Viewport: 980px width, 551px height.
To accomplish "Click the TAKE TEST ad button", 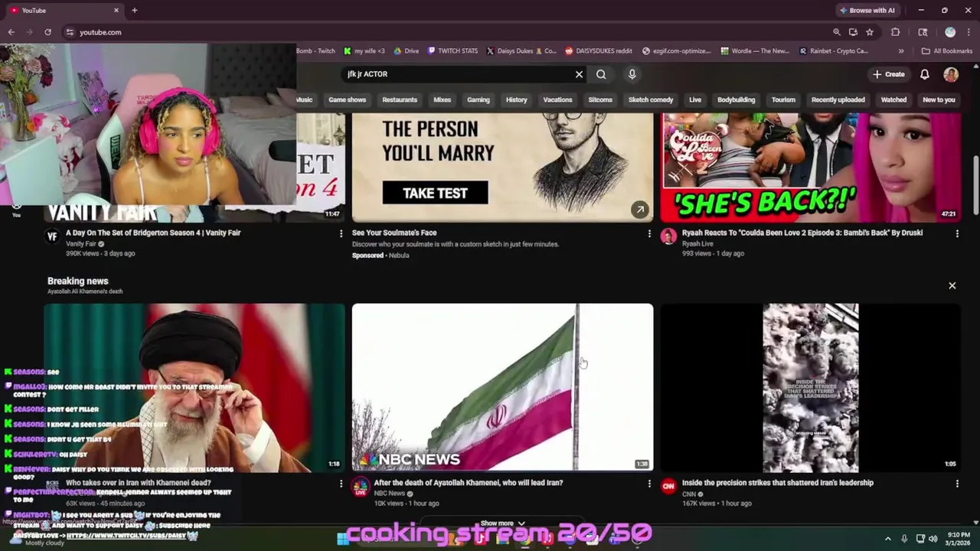I will tap(435, 193).
